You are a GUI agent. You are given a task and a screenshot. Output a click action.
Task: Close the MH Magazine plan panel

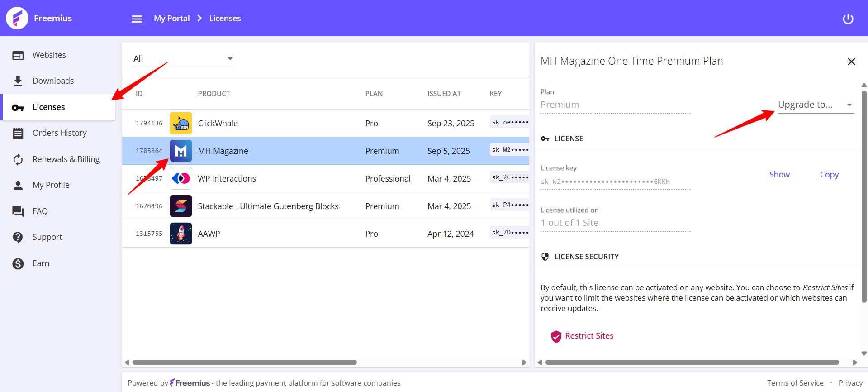851,62
